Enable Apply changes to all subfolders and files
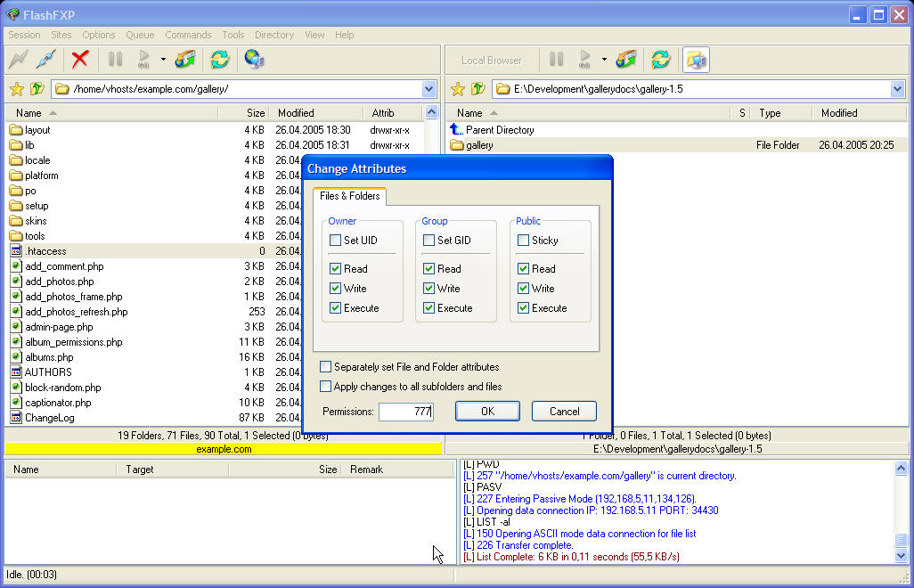The width and height of the screenshot is (914, 588). (x=326, y=387)
